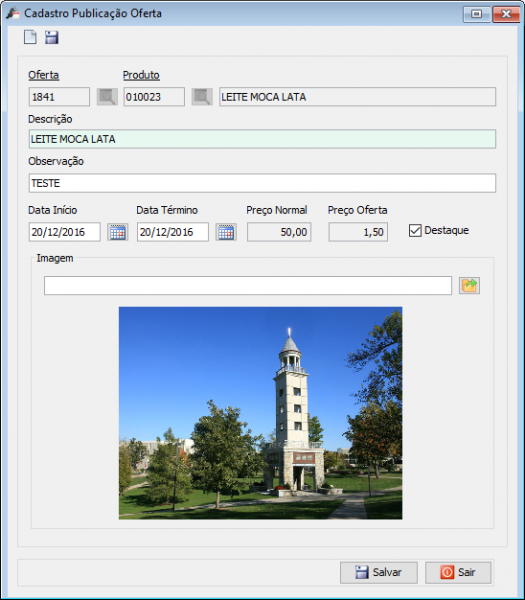Click the Observação field containing TESTE
The width and height of the screenshot is (525, 600).
click(x=262, y=183)
